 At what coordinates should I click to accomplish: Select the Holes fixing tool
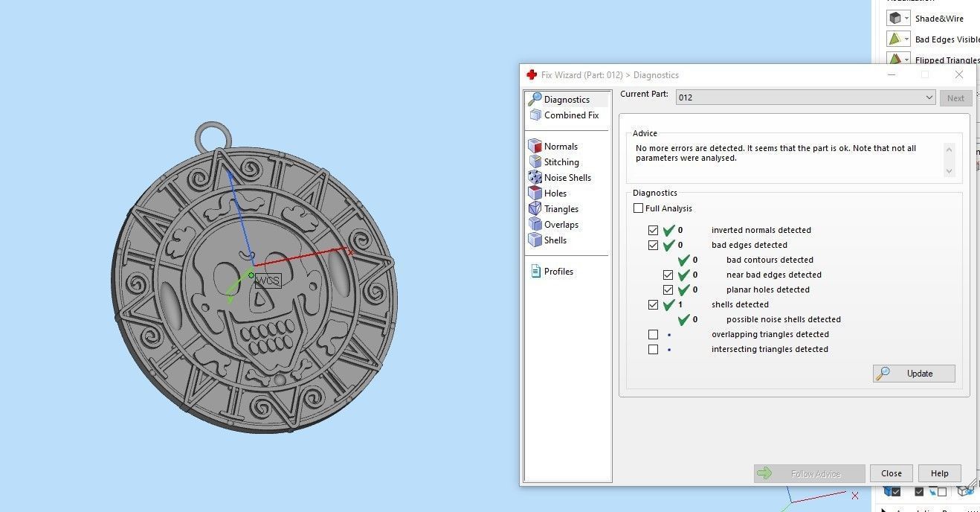coord(547,193)
